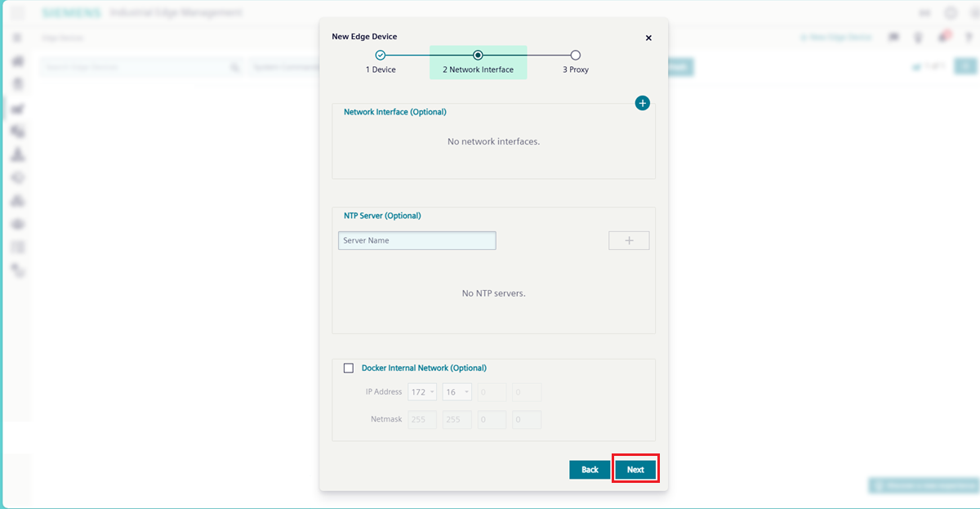Click into the Server Name input field

(x=416, y=239)
